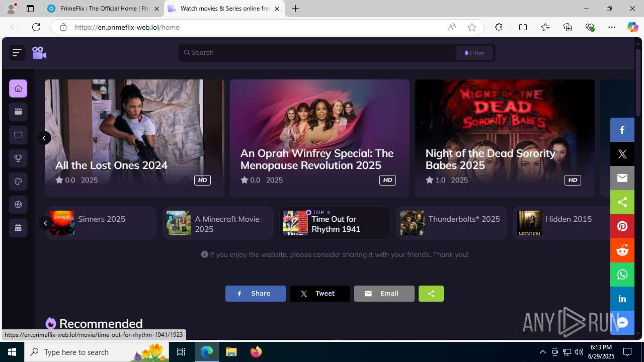644x362 pixels.
Task: Share via floating Reddit icon
Action: (622, 250)
